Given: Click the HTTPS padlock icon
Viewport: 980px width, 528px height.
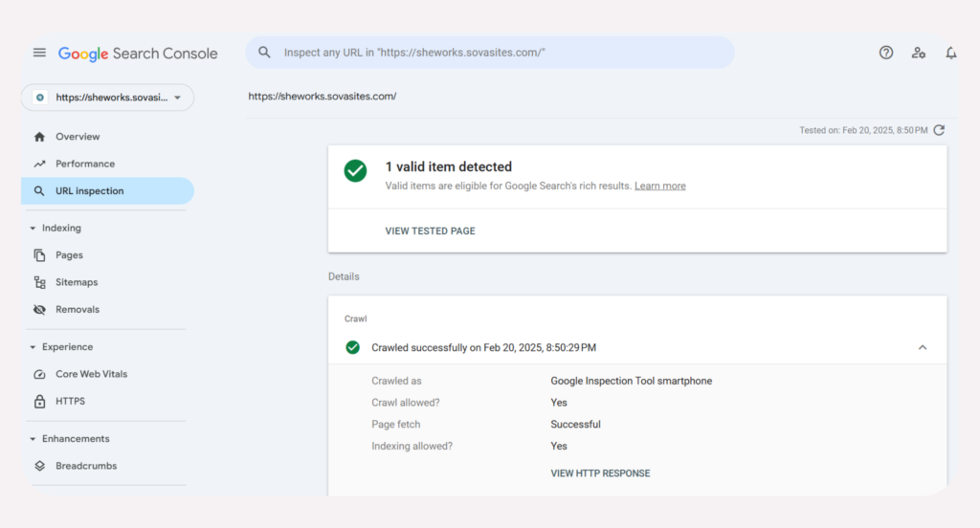Looking at the screenshot, I should [x=39, y=401].
